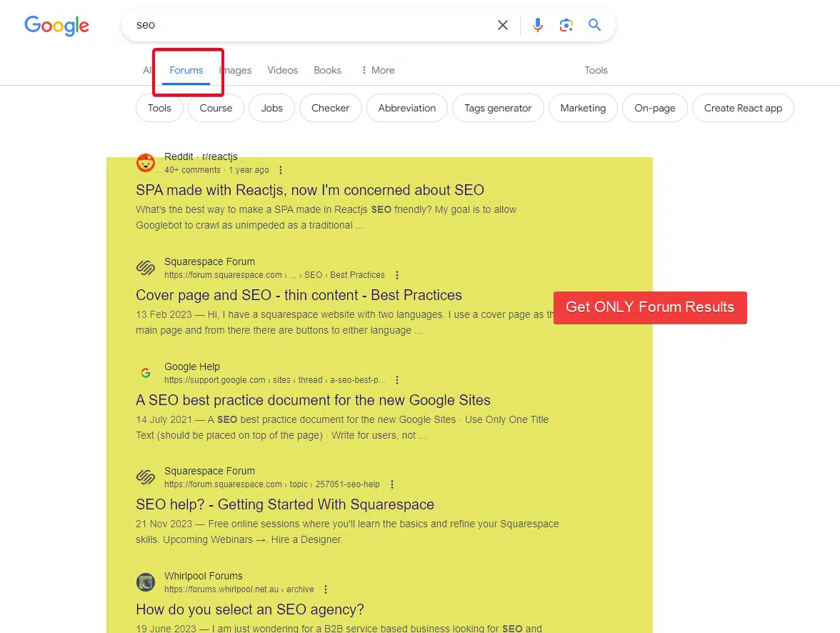Image resolution: width=840 pixels, height=633 pixels.
Task: Switch to the Videos tab
Action: 282,70
